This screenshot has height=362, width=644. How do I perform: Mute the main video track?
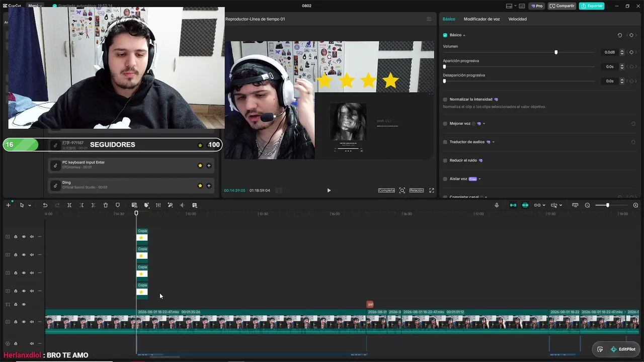(32, 321)
